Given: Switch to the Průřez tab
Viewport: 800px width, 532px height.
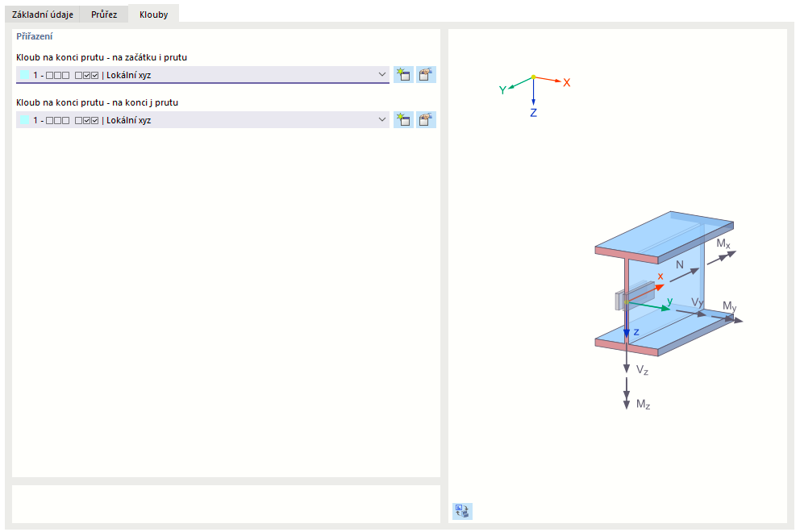Looking at the screenshot, I should [104, 15].
